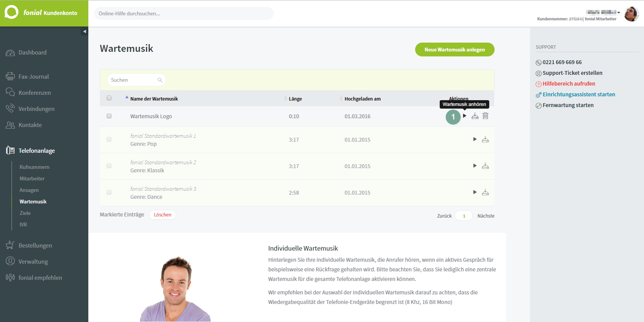This screenshot has height=322, width=644.
Task: Open Ansagen in Telefonanlage submenu
Action: [x=29, y=190]
